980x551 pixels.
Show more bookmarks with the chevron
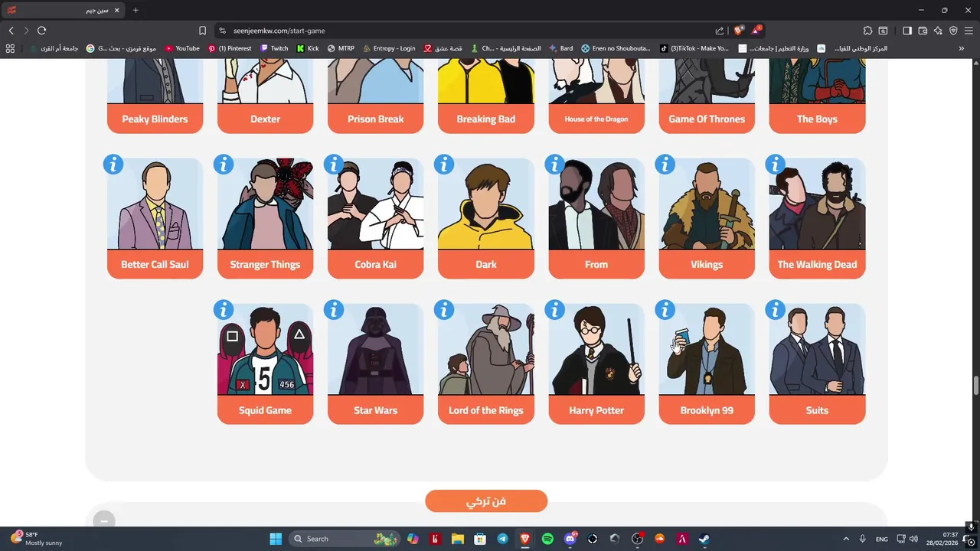click(x=962, y=48)
